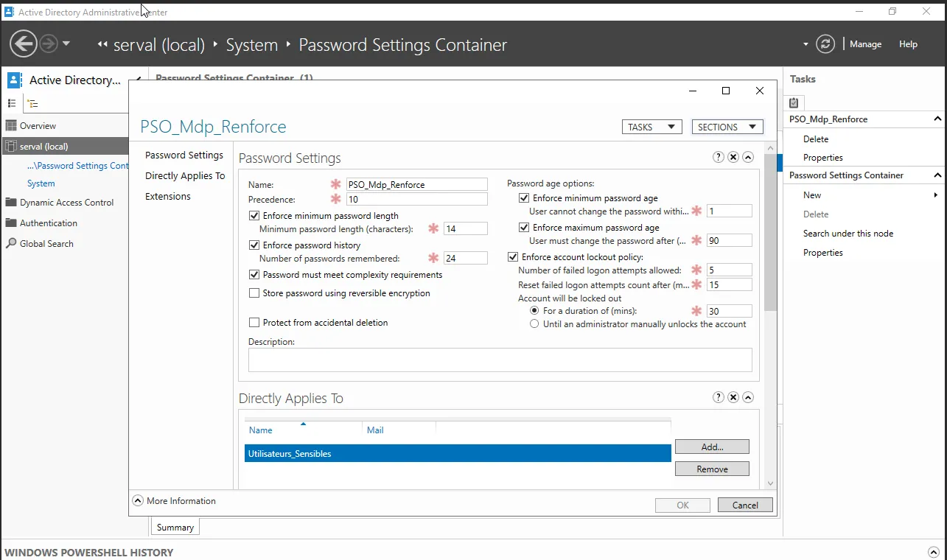Open the System node under serval

tap(41, 183)
